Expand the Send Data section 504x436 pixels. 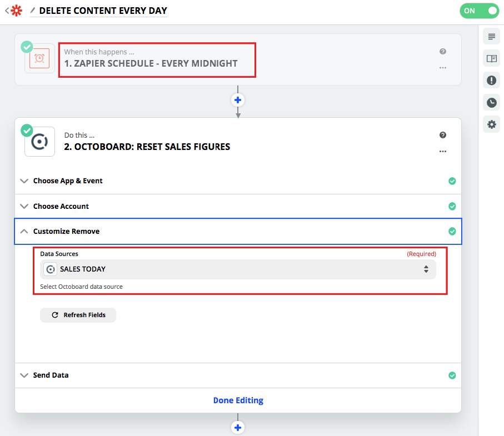(238, 375)
